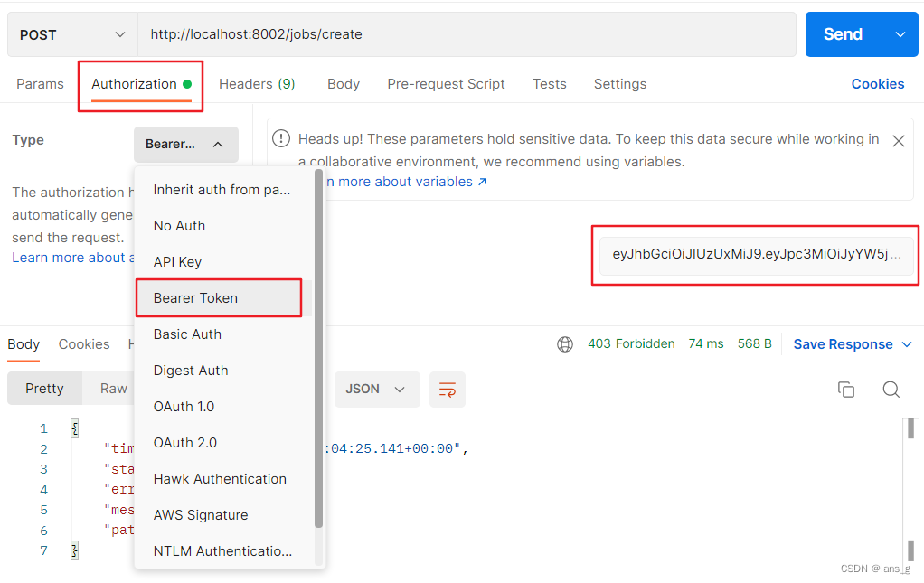
Task: Open the Learn more about authorization link
Action: 73,258
